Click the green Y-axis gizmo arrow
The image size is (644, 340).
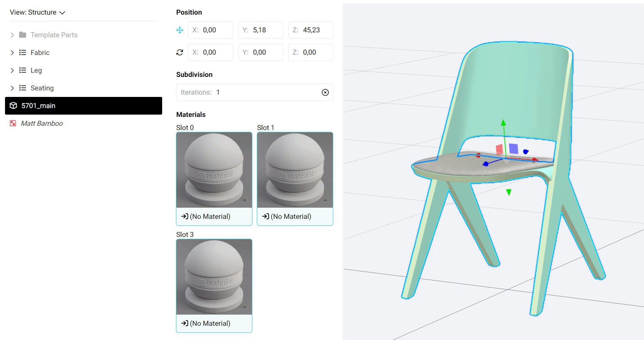coord(503,124)
